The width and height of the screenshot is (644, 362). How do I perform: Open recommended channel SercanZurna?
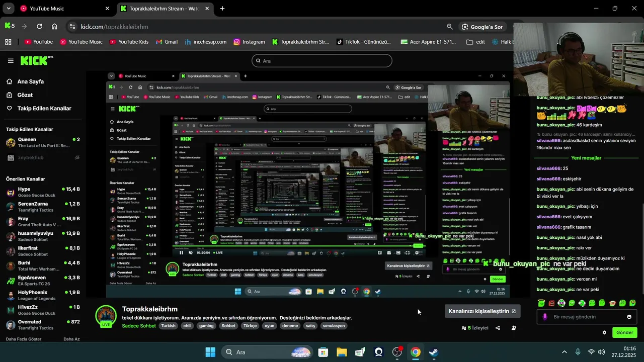43,207
